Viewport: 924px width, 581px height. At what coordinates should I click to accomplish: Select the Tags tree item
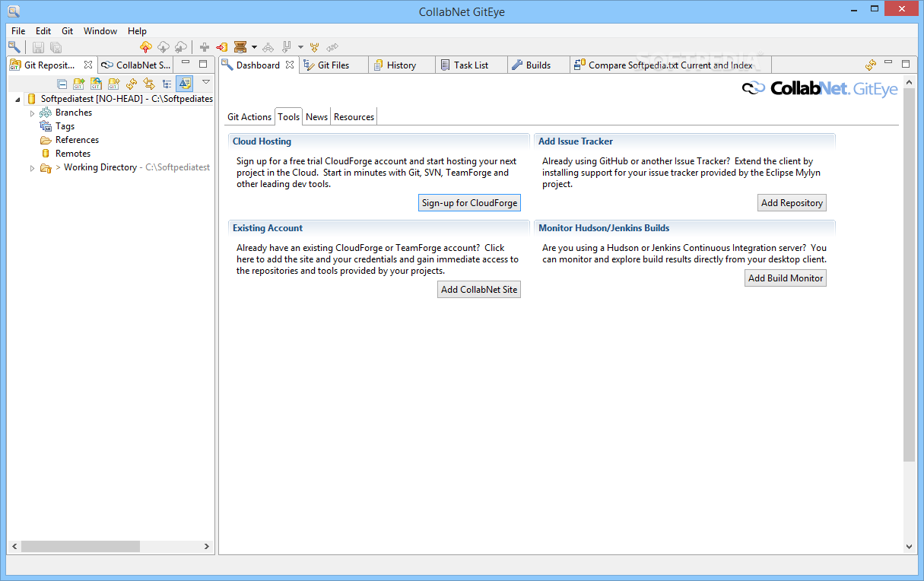65,126
